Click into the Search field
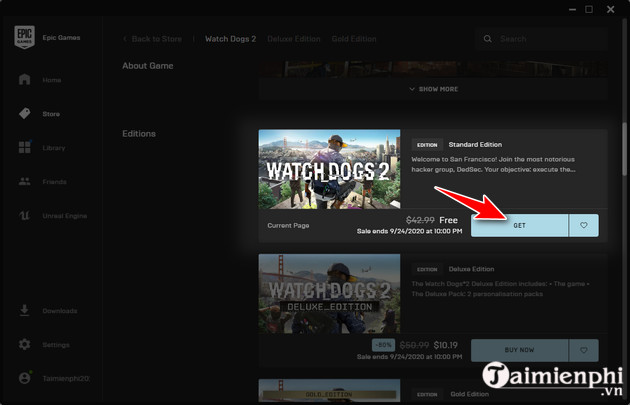This screenshot has width=630, height=405. [540, 39]
